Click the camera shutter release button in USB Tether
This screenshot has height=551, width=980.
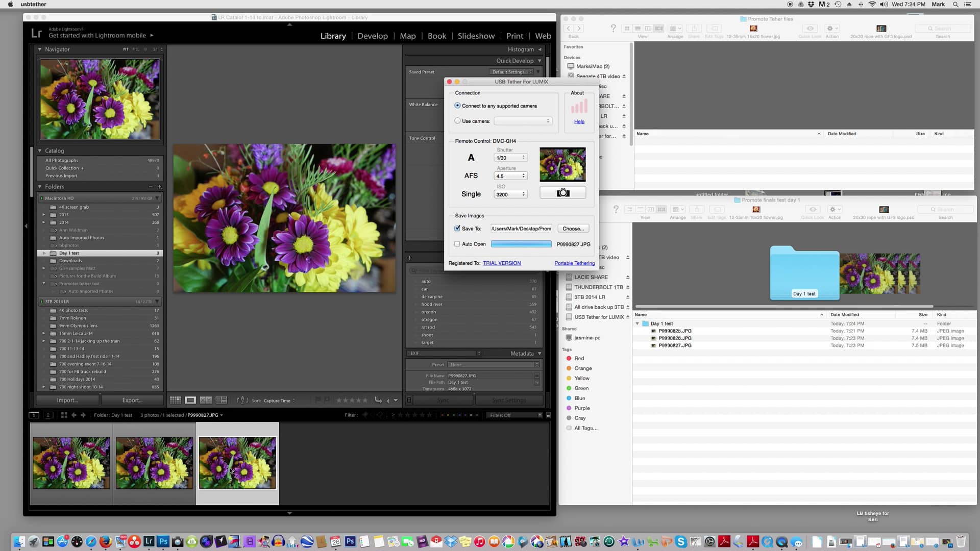point(562,192)
